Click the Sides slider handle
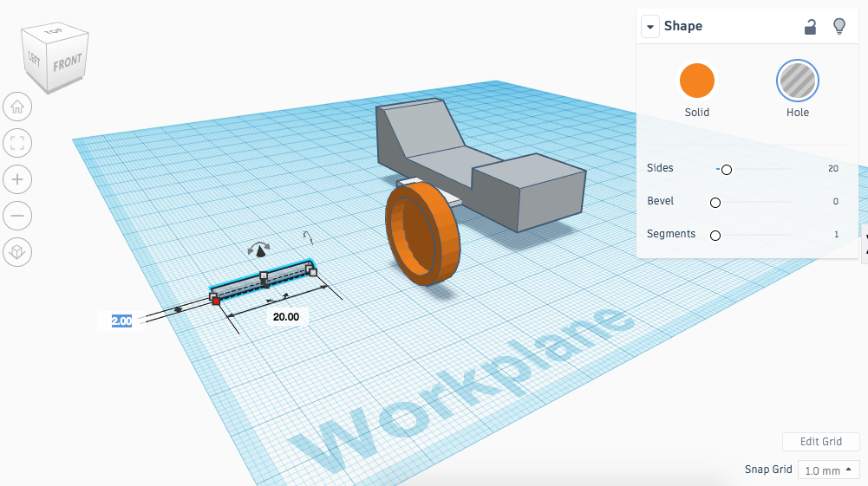Image resolution: width=868 pixels, height=486 pixels. [727, 170]
